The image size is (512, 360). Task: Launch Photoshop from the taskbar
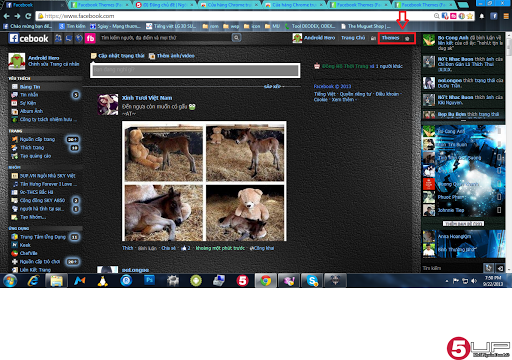pyautogui.click(x=149, y=280)
